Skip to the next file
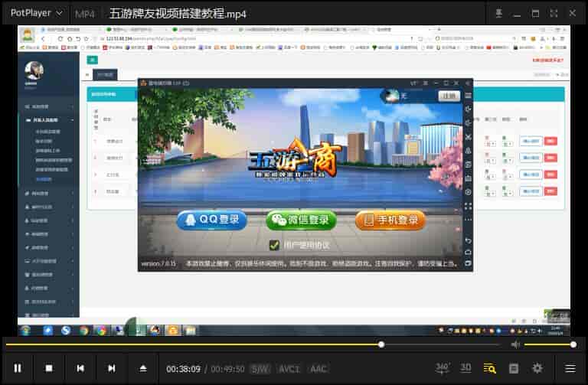This screenshot has width=588, height=385. [x=112, y=368]
